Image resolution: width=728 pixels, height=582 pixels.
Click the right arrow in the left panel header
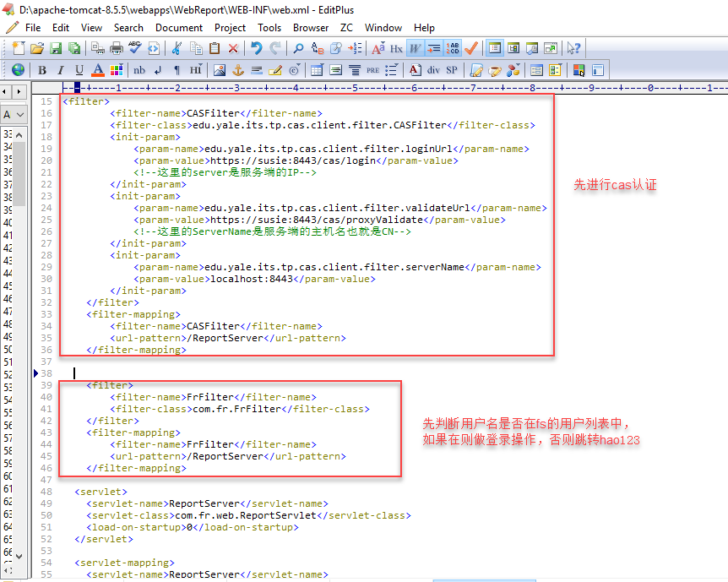click(19, 91)
